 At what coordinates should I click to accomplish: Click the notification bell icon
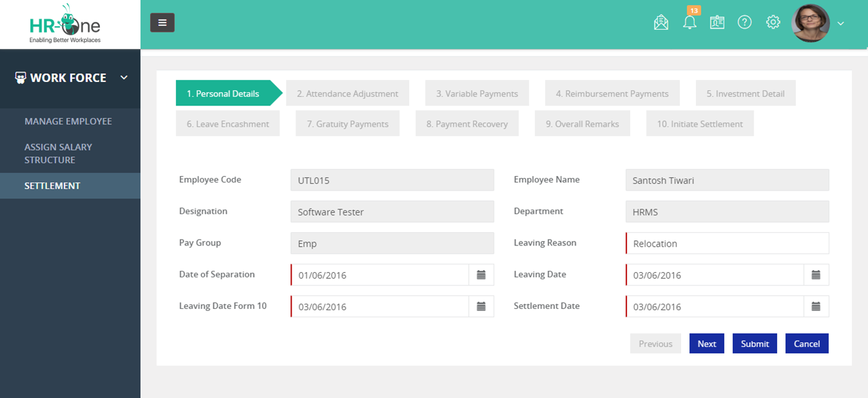click(689, 22)
